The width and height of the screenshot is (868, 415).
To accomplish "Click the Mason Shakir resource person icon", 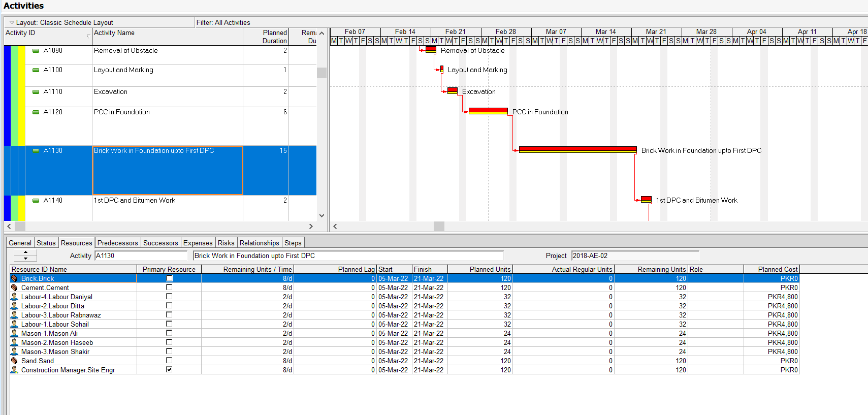I will [x=14, y=352].
